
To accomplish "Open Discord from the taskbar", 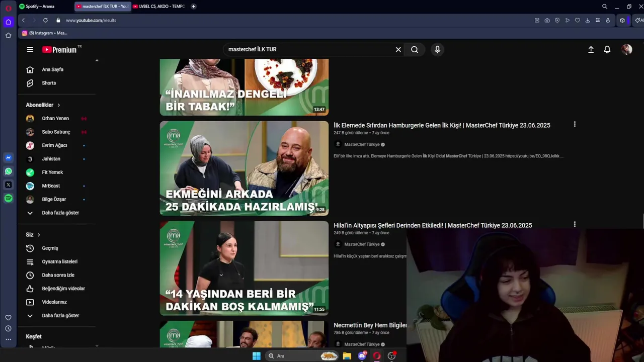I will click(x=362, y=356).
